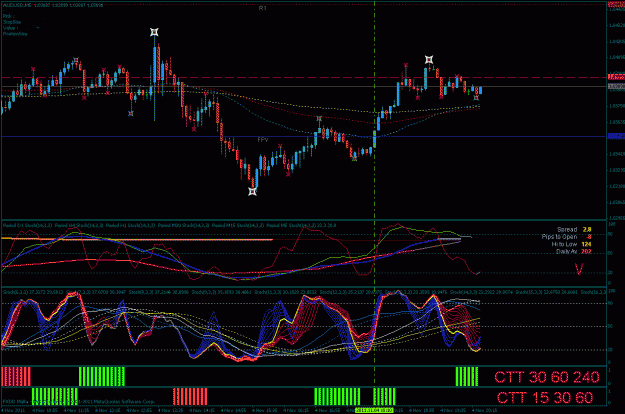Click the green CTT 15 30 60 bars beside the vertical dashed line
The width and height of the screenshot is (625, 414).
tap(384, 397)
